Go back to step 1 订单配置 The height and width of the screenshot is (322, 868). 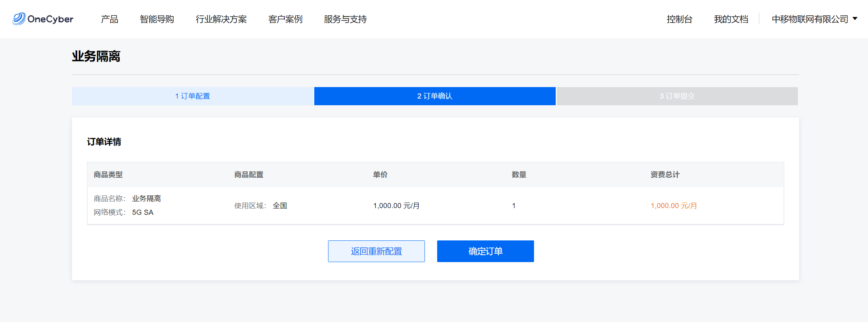tap(193, 96)
